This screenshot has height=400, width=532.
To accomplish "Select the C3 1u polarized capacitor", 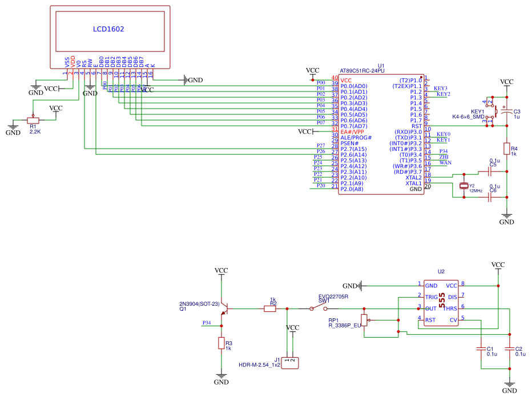I will pos(507,111).
